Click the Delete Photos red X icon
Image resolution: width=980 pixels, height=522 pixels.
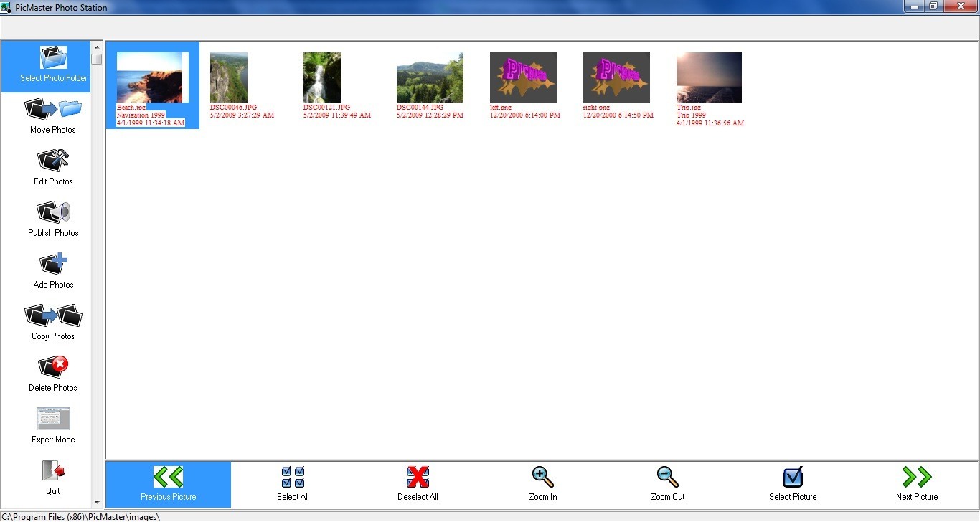pos(53,367)
